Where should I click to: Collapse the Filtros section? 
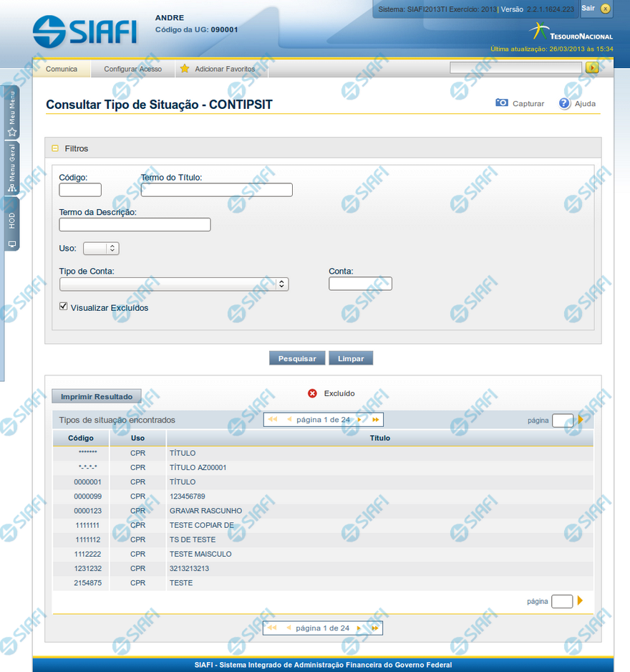pyautogui.click(x=55, y=148)
